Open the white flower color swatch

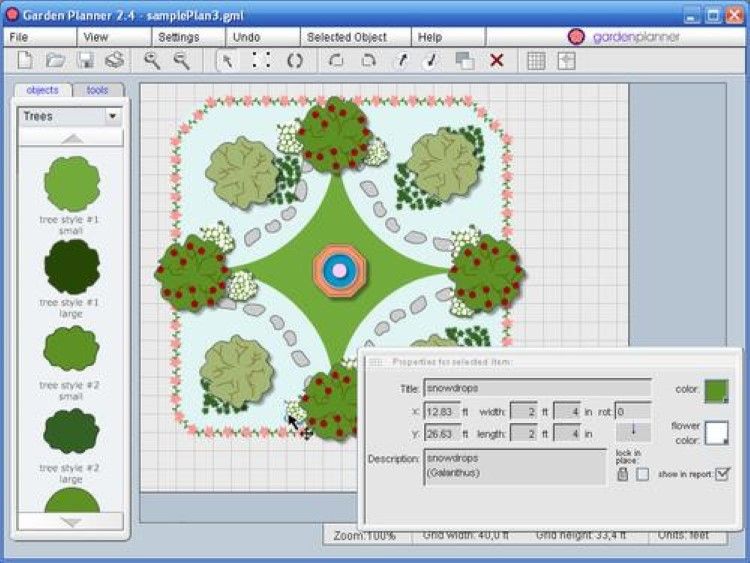717,433
